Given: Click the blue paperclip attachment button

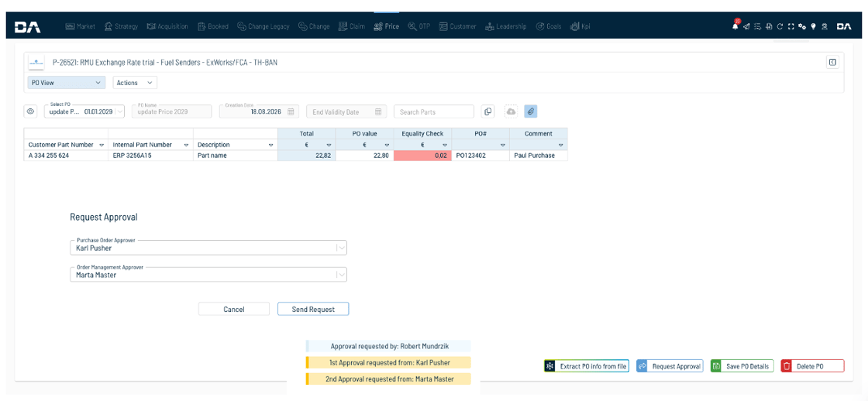Looking at the screenshot, I should point(530,111).
